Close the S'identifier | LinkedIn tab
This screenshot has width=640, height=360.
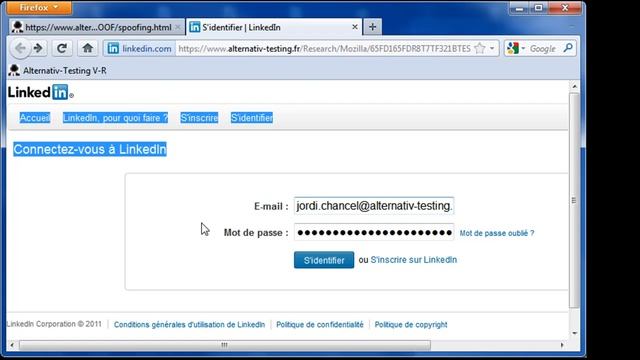pos(355,27)
